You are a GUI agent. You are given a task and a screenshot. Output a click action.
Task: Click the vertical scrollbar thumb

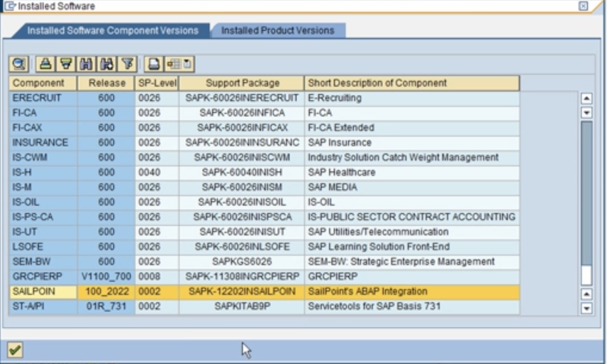coord(586,193)
